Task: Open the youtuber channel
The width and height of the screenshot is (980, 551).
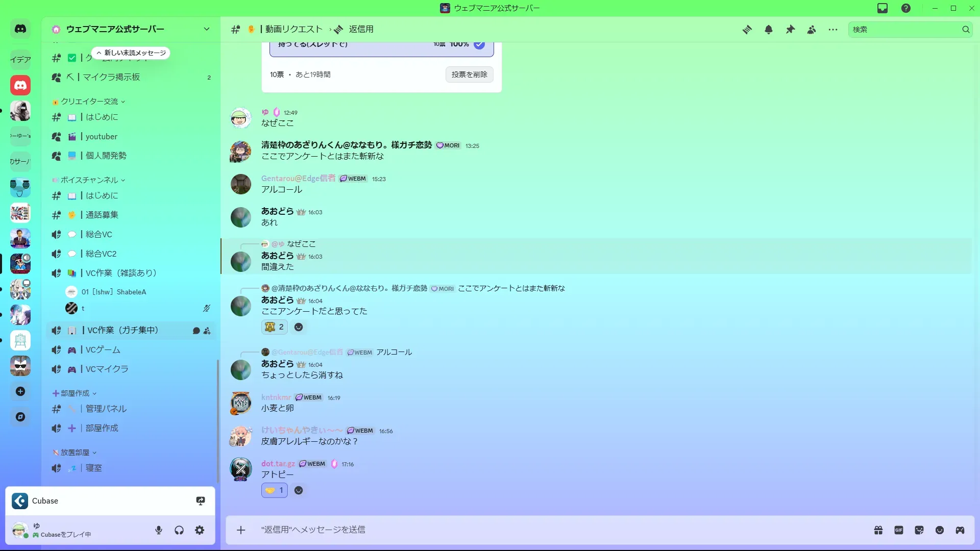Action: tap(101, 136)
